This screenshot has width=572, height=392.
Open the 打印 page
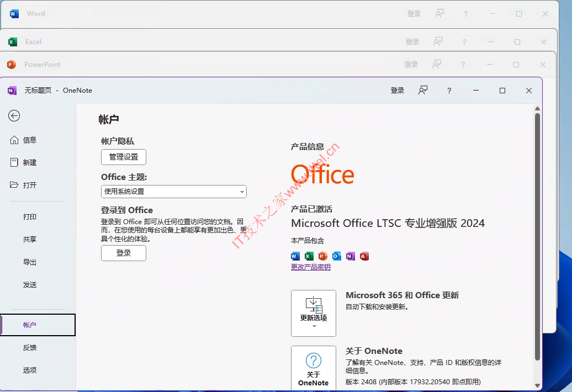tap(30, 217)
